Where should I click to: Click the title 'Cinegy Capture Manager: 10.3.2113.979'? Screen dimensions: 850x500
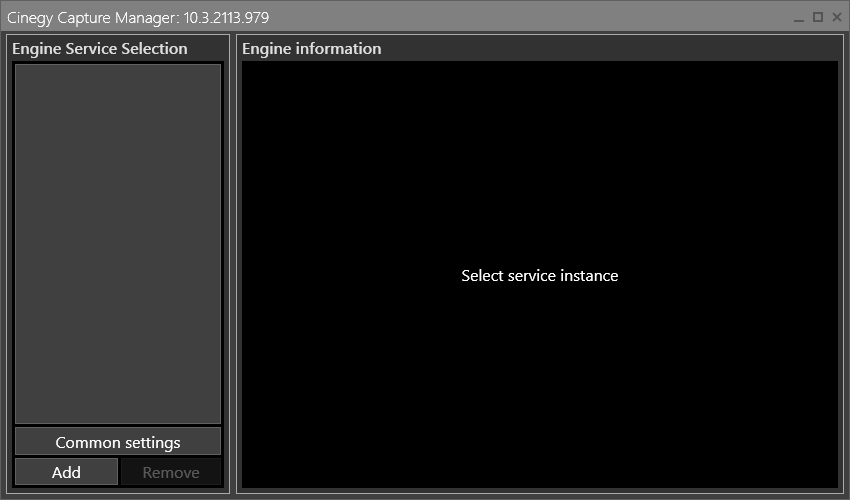pos(138,18)
